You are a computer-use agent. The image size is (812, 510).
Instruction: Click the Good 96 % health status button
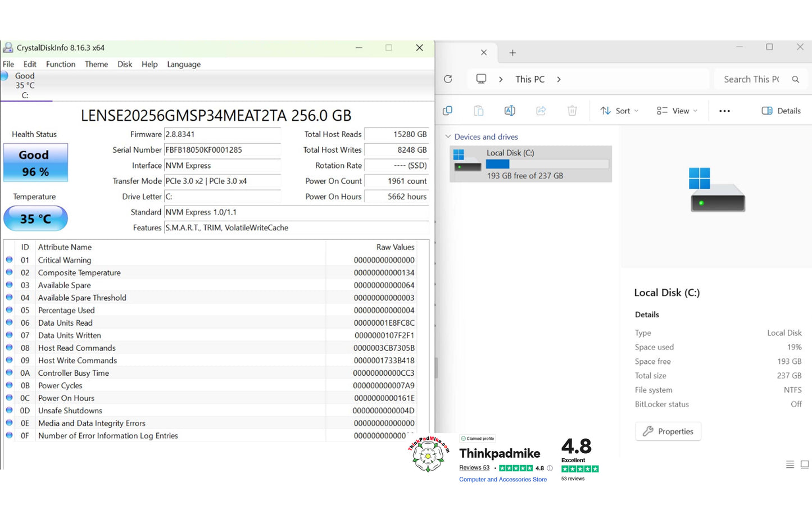click(35, 162)
